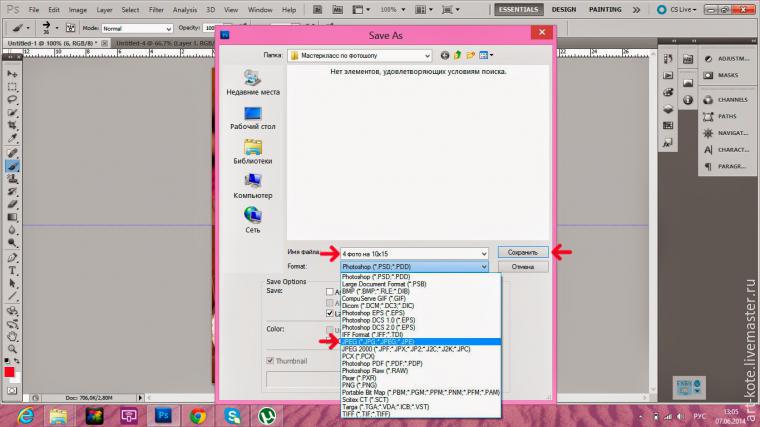Launch Bridge with the Br icon
The image size is (760, 427).
(x=317, y=10)
